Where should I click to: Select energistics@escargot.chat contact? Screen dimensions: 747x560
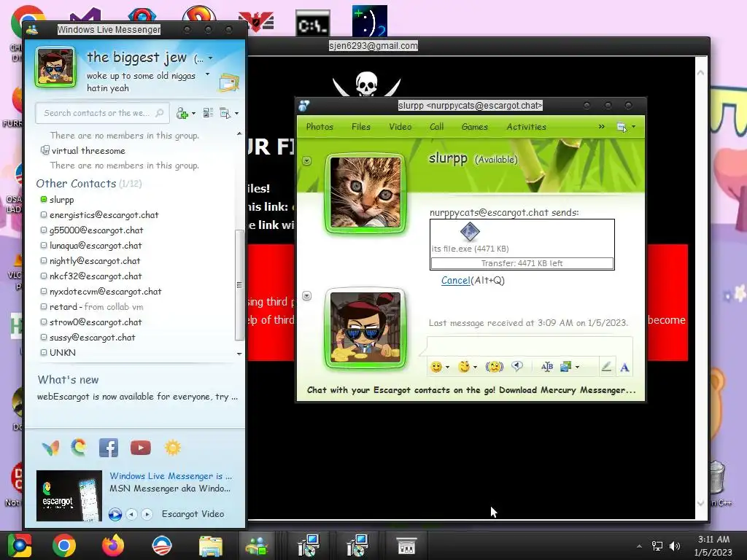pyautogui.click(x=104, y=215)
